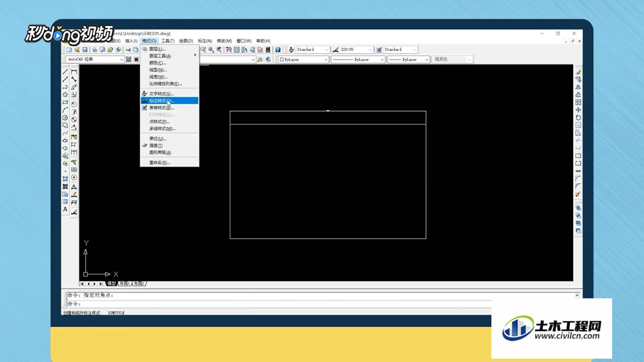The width and height of the screenshot is (644, 362).
Task: Select the Radius Dimension tool
Action: point(74,104)
